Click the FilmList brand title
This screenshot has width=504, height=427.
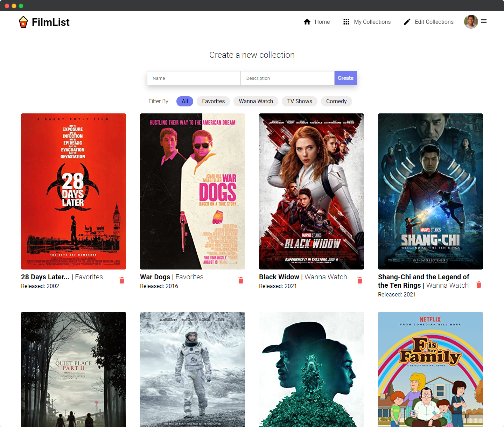pos(51,22)
